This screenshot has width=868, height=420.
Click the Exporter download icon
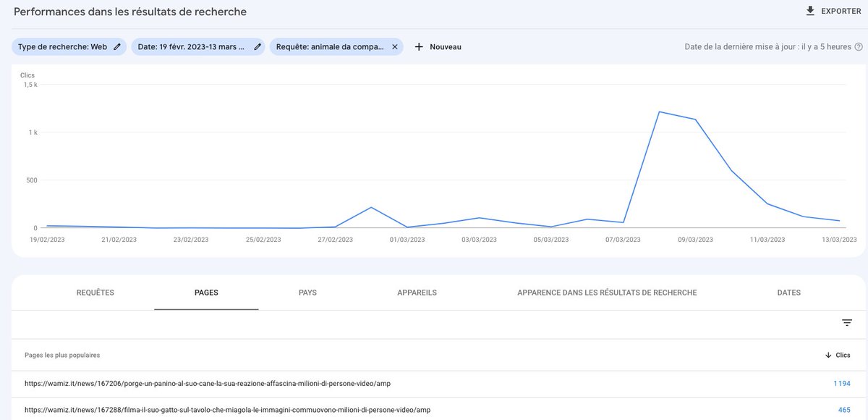tap(809, 11)
